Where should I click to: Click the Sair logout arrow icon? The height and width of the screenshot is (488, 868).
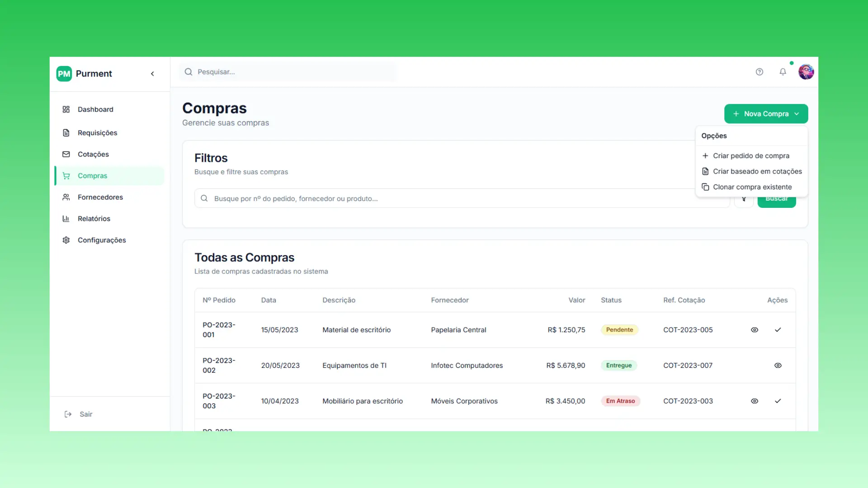[x=68, y=414]
